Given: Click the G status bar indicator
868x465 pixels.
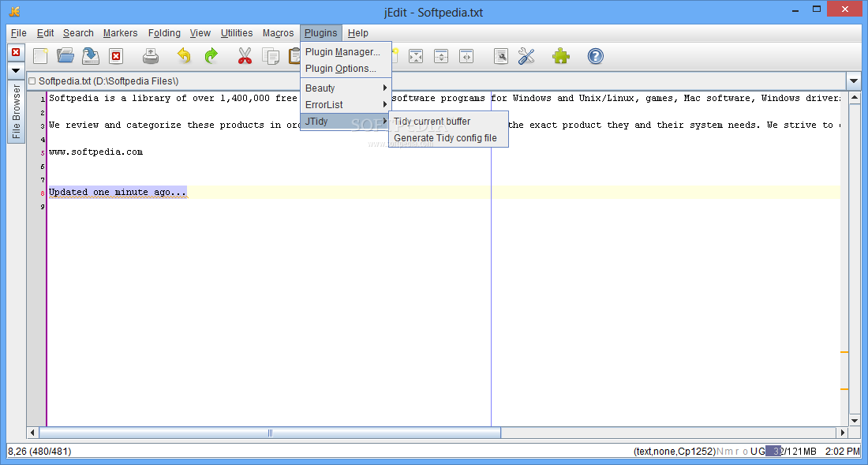Looking at the screenshot, I should (x=761, y=451).
